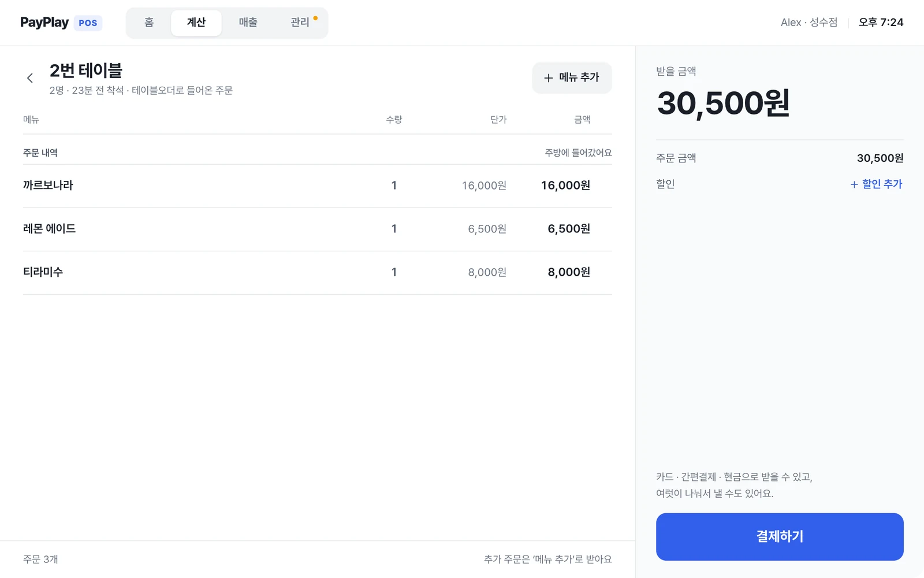Viewport: 924px width, 578px height.
Task: Click the POS badge
Action: (x=88, y=23)
